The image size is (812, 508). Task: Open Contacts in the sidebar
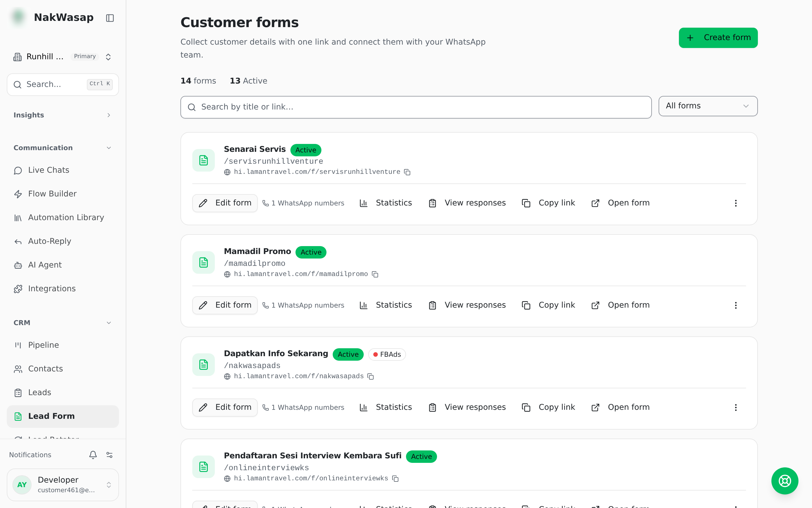tap(63, 369)
